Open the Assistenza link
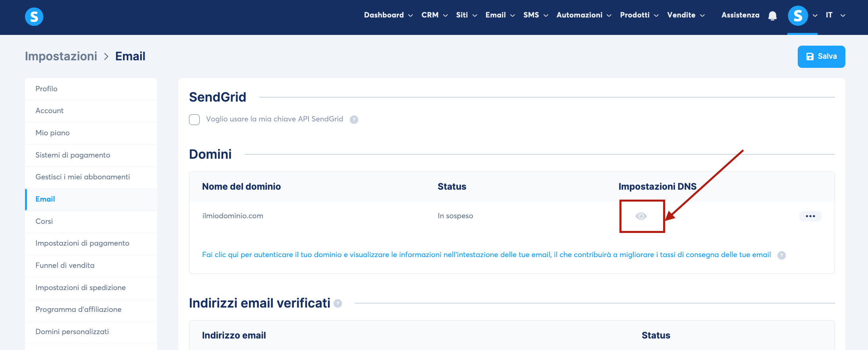The height and width of the screenshot is (350, 868). click(740, 15)
